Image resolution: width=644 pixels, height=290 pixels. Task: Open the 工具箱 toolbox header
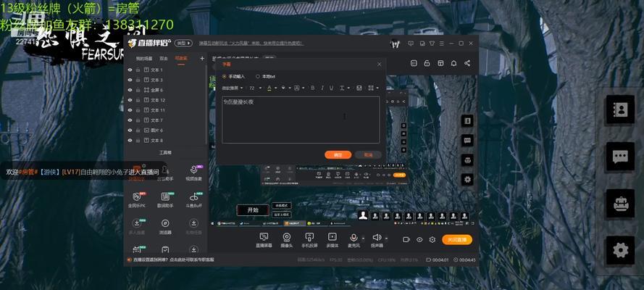point(165,152)
